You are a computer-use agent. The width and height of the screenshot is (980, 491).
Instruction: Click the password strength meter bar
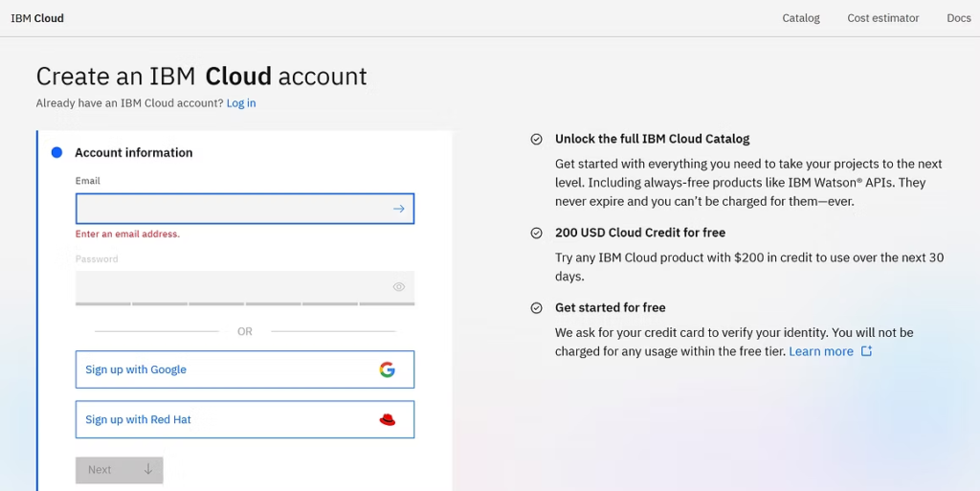(x=245, y=303)
